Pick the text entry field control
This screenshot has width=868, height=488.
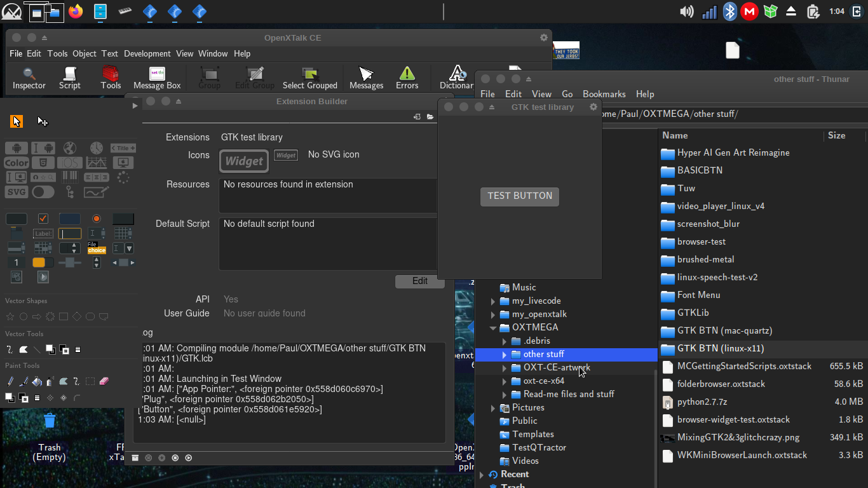pos(70,233)
